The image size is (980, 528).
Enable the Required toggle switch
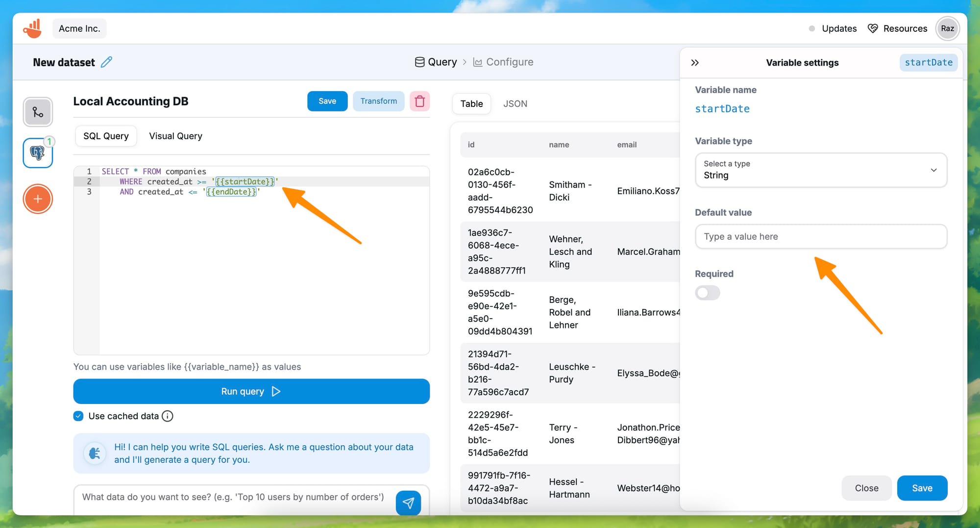707,293
